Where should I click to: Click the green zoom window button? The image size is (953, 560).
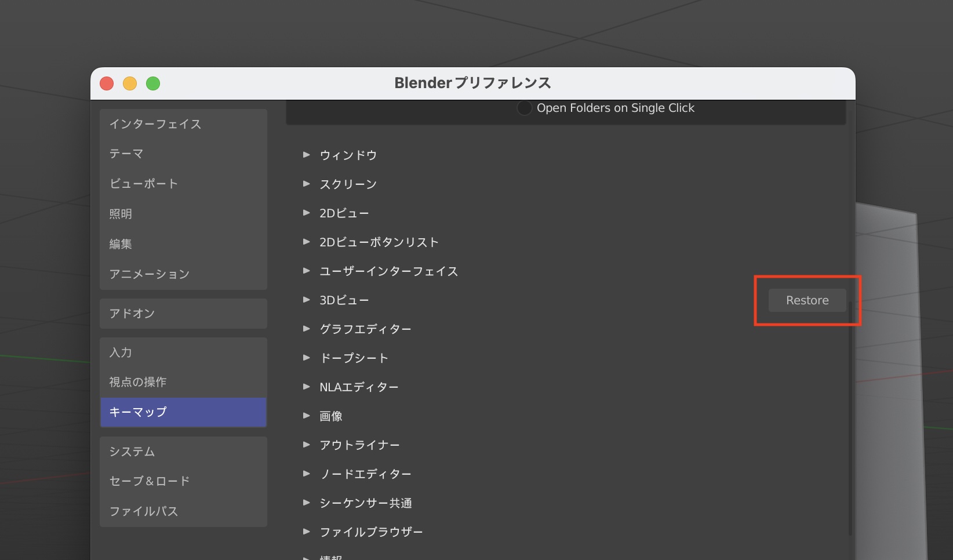tap(153, 83)
